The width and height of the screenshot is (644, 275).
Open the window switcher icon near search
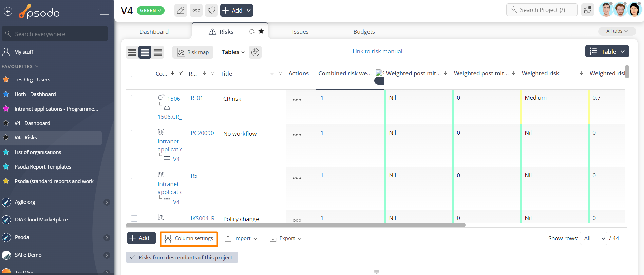(588, 10)
